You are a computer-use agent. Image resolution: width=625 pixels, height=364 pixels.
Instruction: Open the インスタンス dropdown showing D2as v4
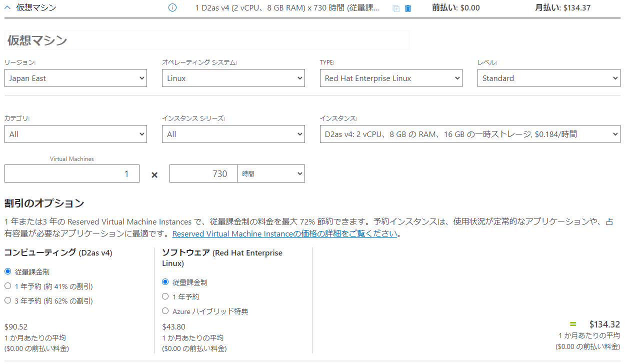[470, 134]
